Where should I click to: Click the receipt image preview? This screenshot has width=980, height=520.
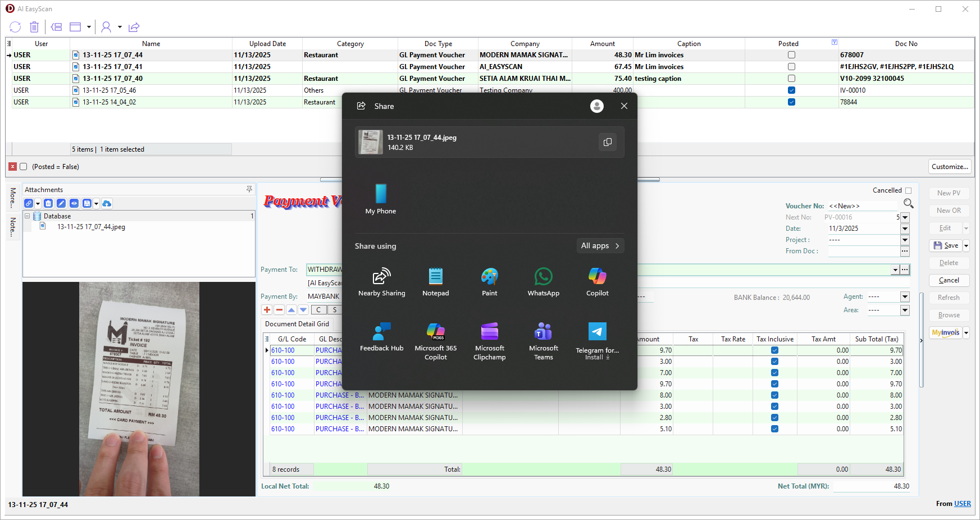click(139, 389)
